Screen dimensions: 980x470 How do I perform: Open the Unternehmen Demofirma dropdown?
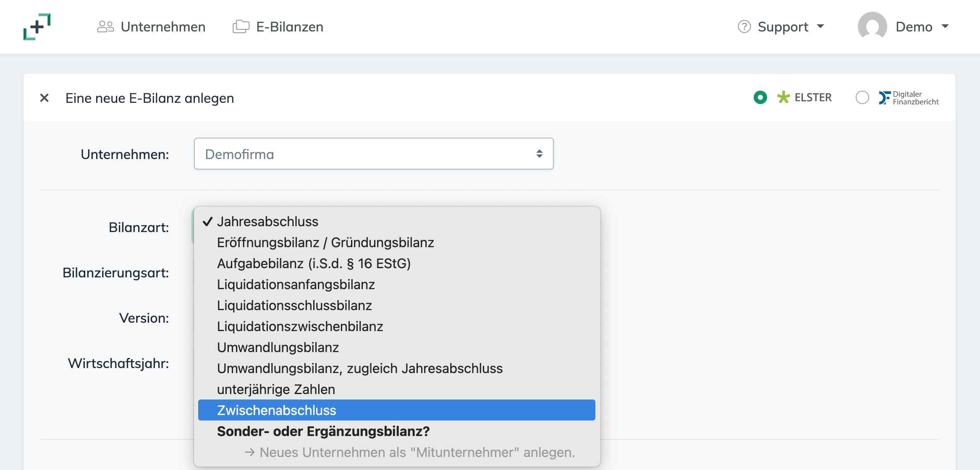[x=373, y=154]
